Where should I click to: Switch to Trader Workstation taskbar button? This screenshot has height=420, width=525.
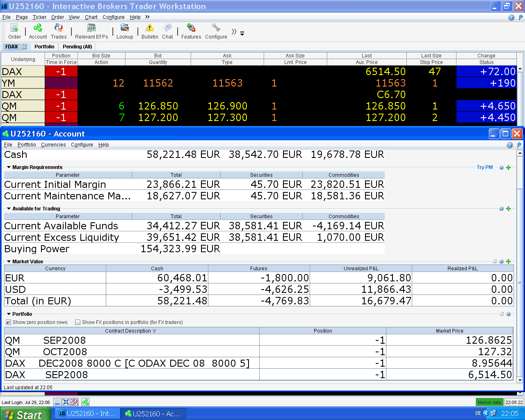click(x=87, y=414)
